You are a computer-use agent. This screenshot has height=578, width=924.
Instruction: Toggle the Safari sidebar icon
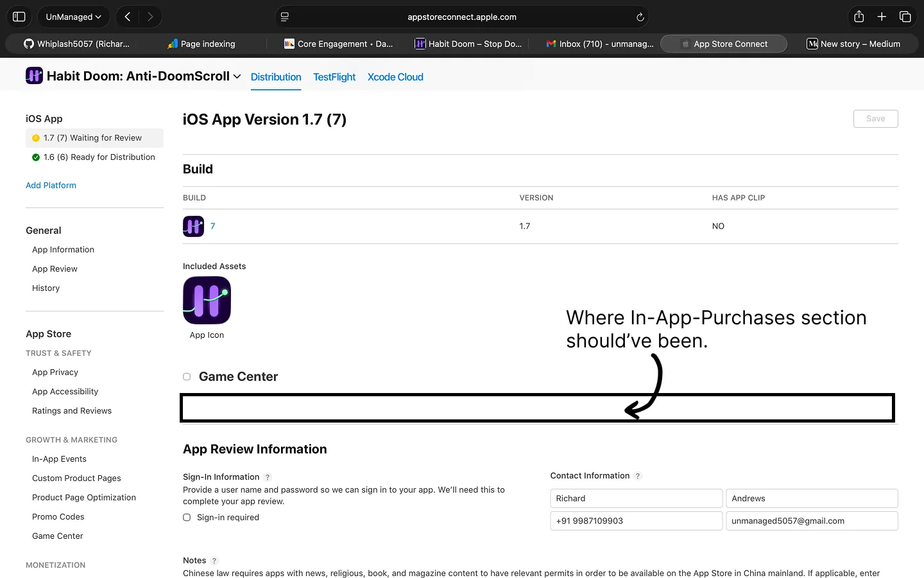pos(19,17)
